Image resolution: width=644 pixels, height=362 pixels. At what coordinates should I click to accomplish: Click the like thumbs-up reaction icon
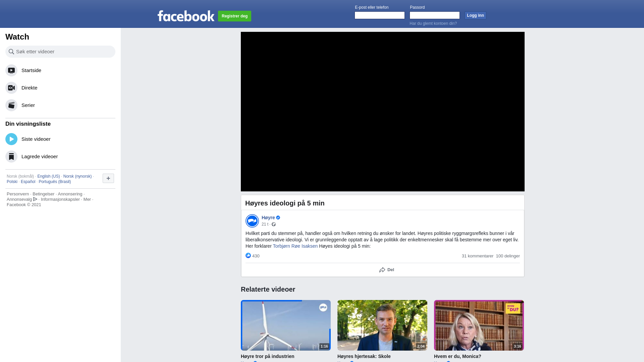pos(248,255)
